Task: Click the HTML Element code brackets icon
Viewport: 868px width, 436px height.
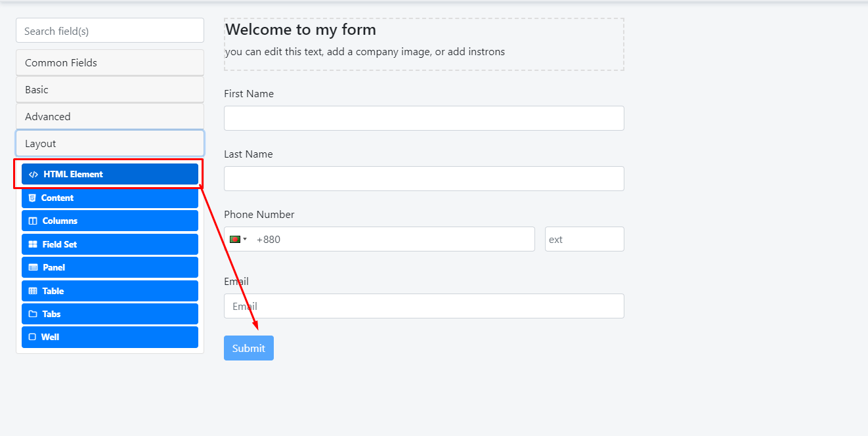Action: (33, 175)
